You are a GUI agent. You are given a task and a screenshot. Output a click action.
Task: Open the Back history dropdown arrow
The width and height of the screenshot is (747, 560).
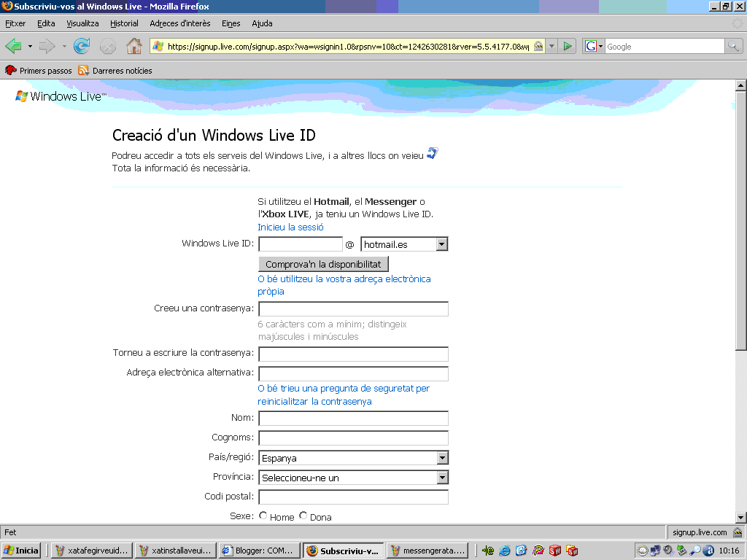coord(30,46)
